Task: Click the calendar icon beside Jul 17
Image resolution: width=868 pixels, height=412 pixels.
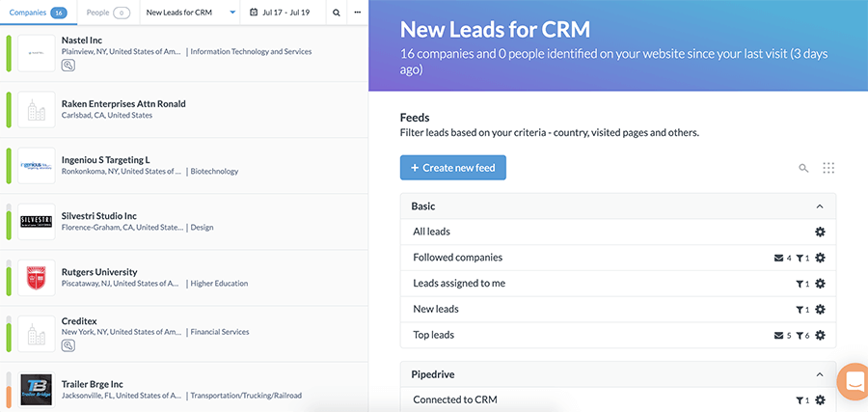Action: (254, 13)
